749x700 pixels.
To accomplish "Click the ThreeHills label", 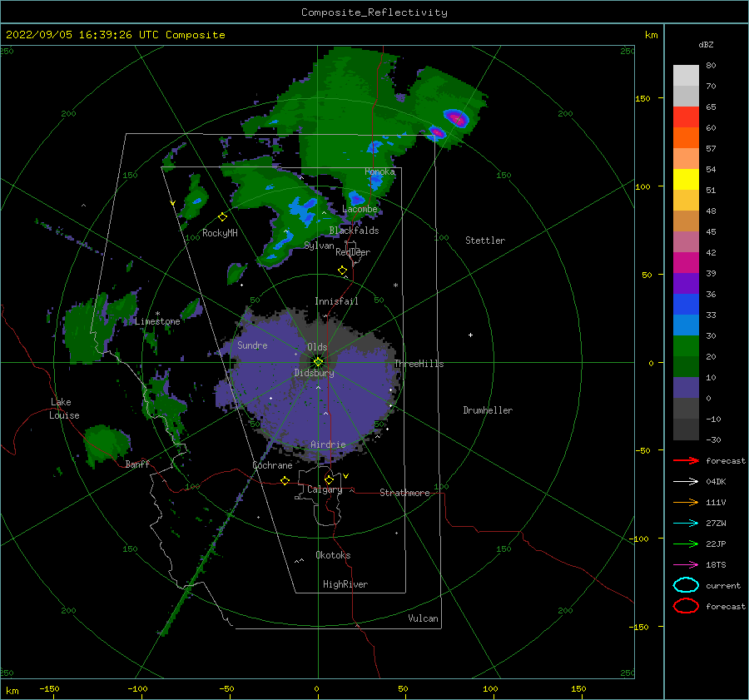I will point(419,364).
